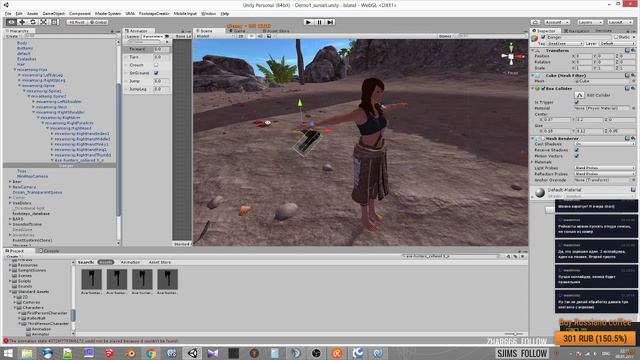The width and height of the screenshot is (640, 360).
Task: Open Transform component settings gear
Action: click(633, 51)
